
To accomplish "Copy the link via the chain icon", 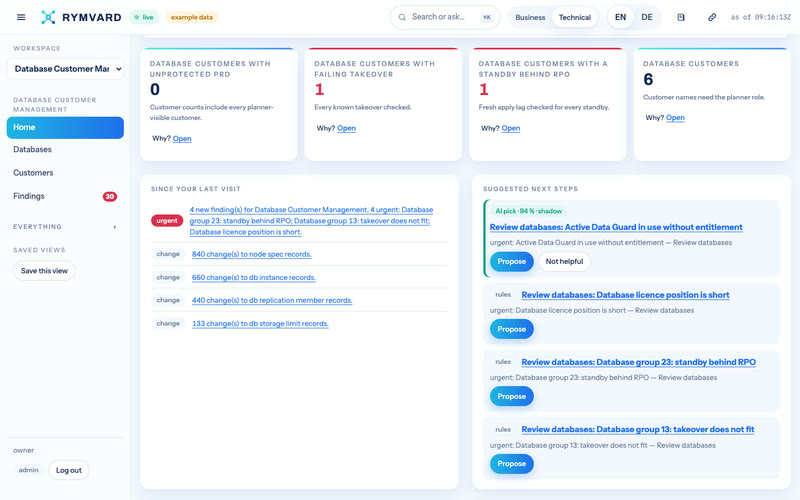I will [x=712, y=17].
